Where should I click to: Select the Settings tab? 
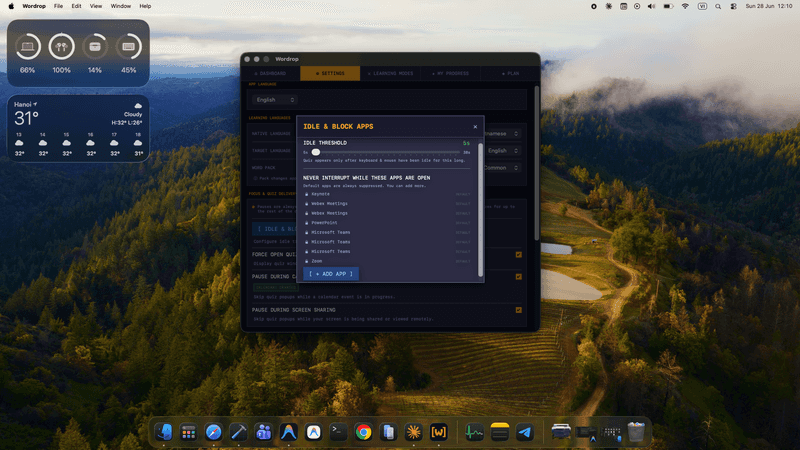click(330, 73)
